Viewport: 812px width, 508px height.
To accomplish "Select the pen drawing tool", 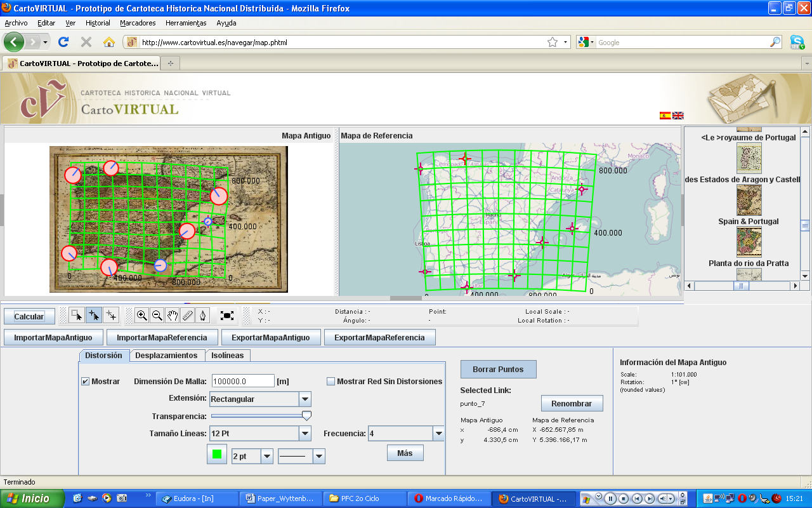I will point(203,315).
